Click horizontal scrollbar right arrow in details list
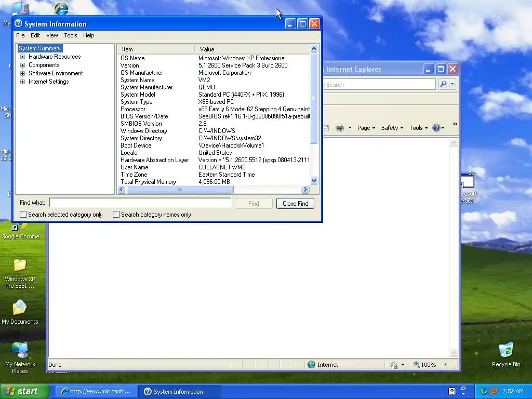Image resolution: width=532 pixels, height=399 pixels. (x=305, y=189)
